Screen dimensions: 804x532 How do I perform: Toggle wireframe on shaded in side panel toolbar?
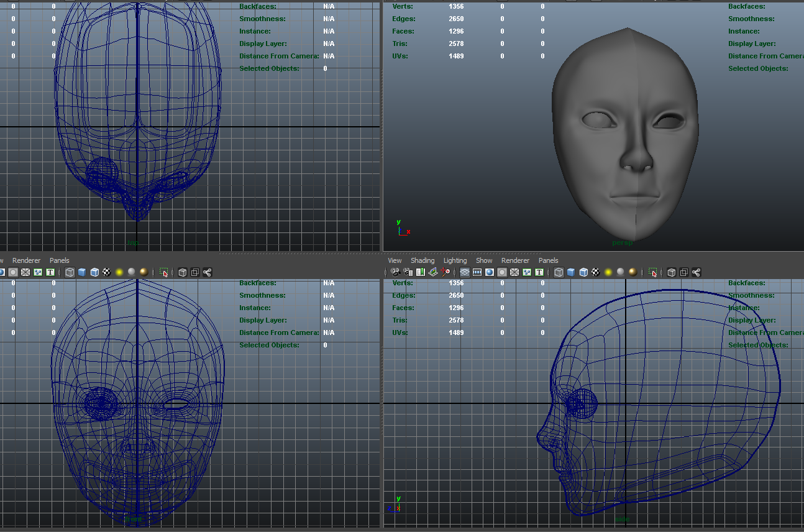pos(583,272)
